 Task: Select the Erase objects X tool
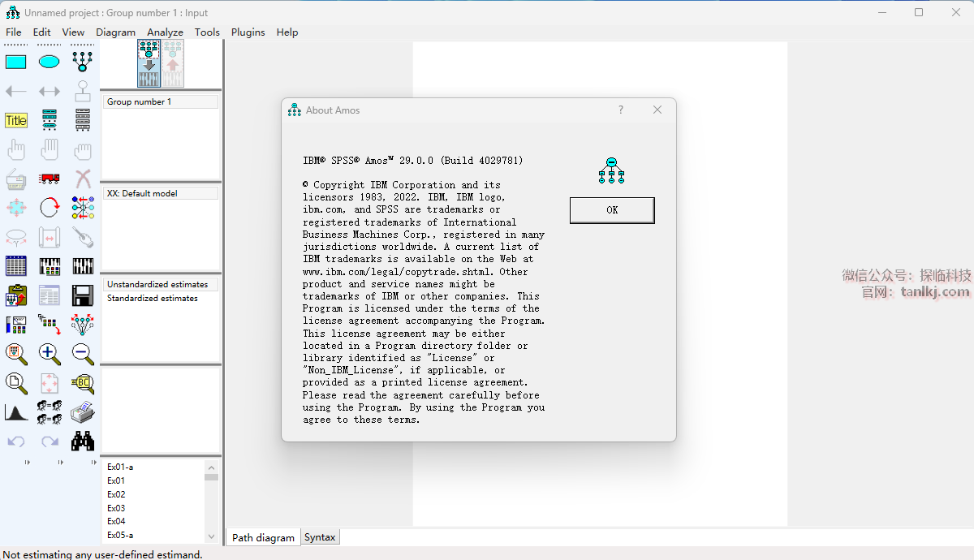[82, 179]
